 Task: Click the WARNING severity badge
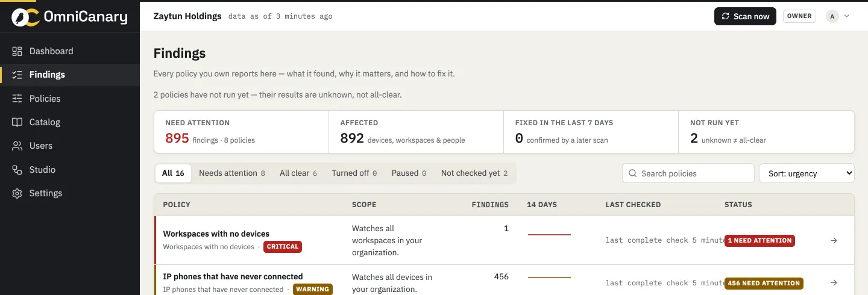pos(313,289)
